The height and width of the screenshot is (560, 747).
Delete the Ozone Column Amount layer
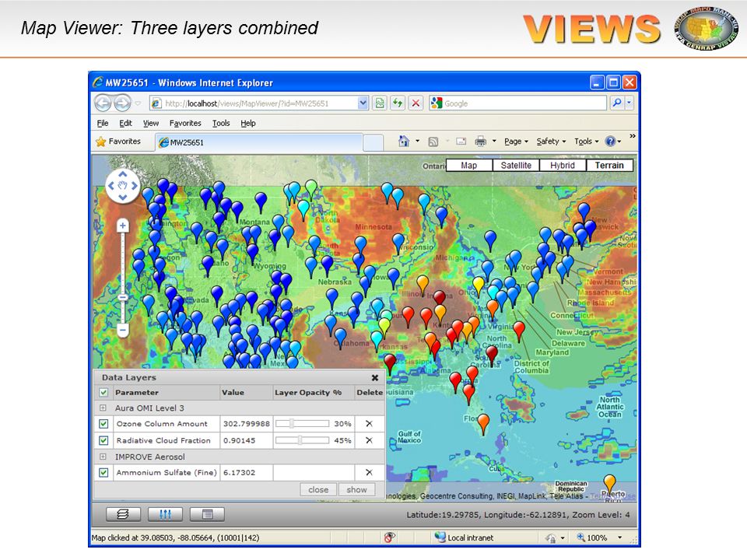(x=369, y=423)
